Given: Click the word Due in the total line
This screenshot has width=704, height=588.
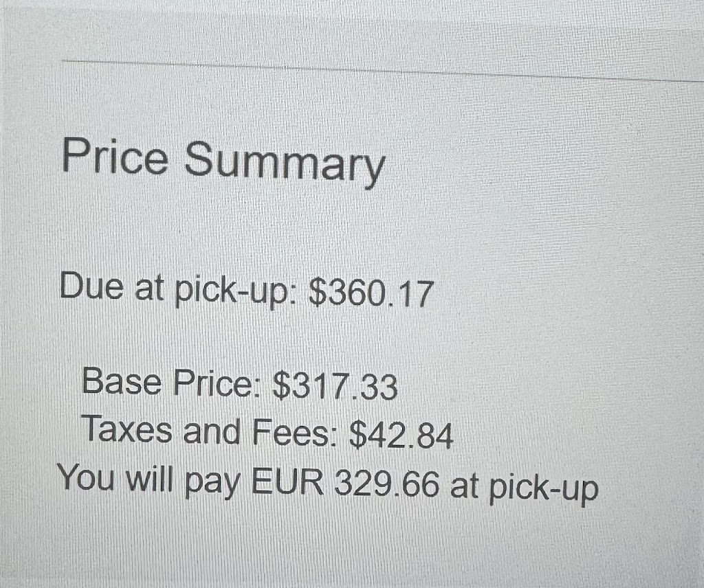Looking at the screenshot, I should click(x=91, y=285).
